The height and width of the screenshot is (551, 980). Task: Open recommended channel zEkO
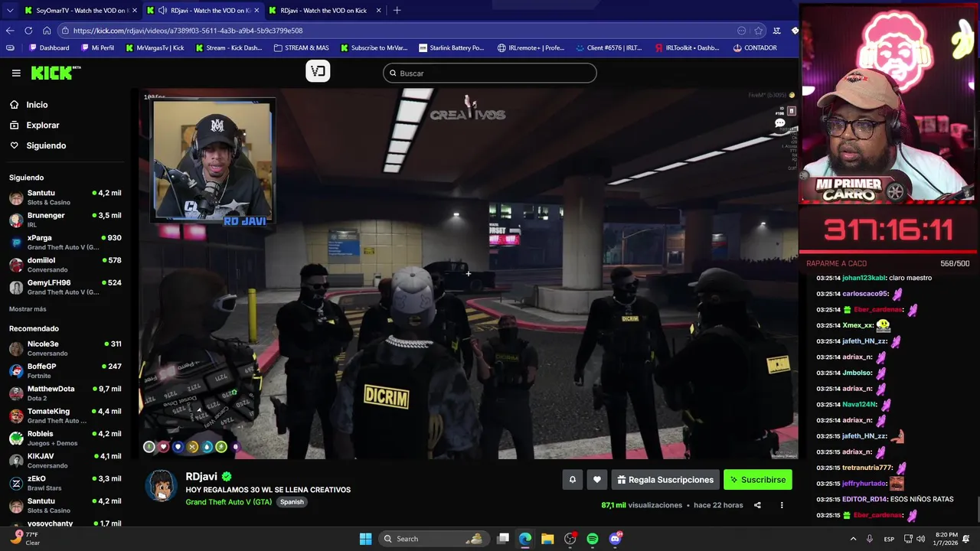click(65, 483)
